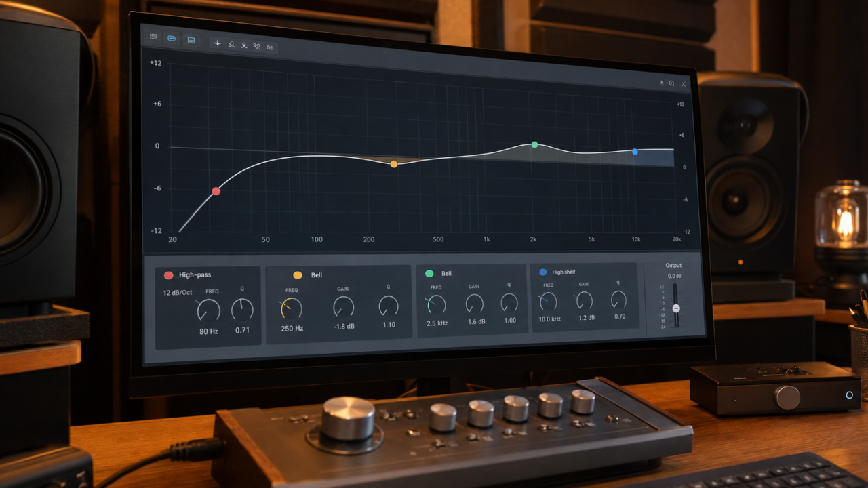The width and height of the screenshot is (868, 488).
Task: Click the High shelf Q knob
Action: click(618, 299)
